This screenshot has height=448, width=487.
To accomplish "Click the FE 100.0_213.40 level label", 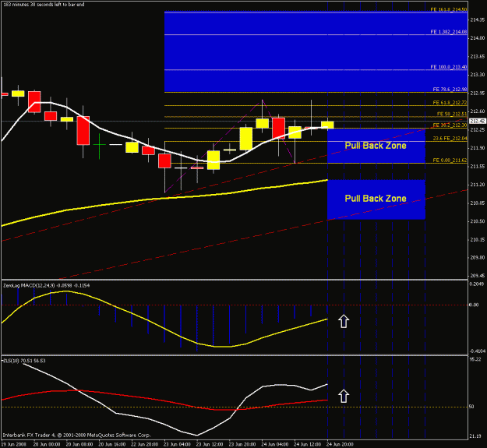I will click(x=449, y=67).
